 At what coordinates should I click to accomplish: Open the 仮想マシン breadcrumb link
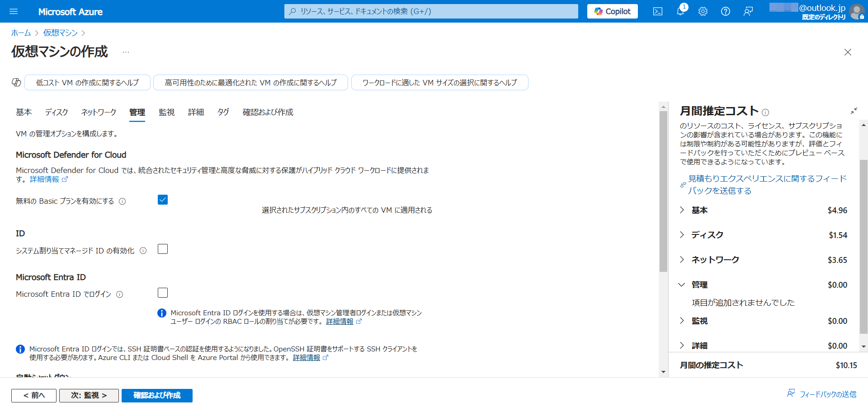[60, 33]
